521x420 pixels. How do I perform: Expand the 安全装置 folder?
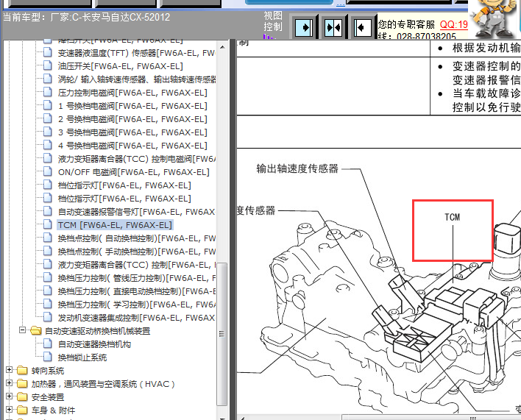click(x=10, y=396)
